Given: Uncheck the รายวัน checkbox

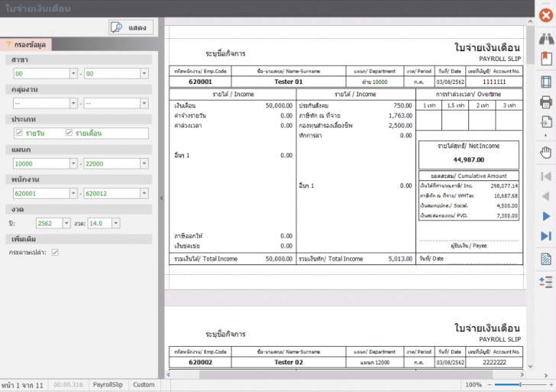Looking at the screenshot, I should 20,133.
